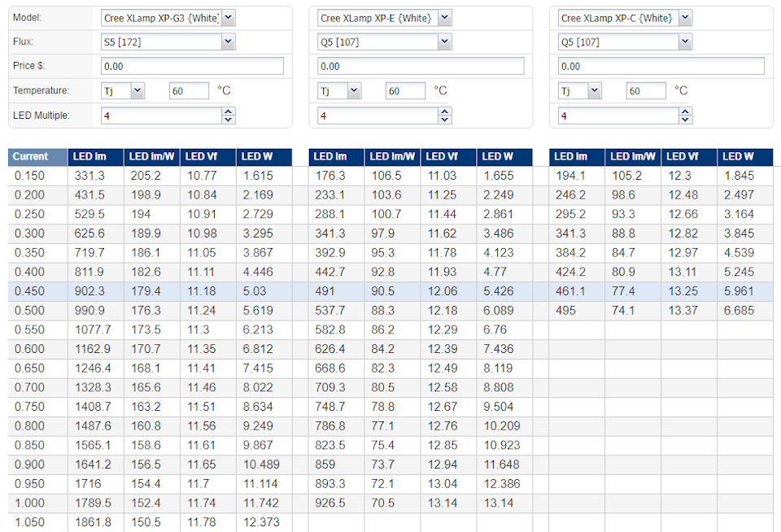Click the XP-C price input field
781x532 pixels.
click(661, 66)
